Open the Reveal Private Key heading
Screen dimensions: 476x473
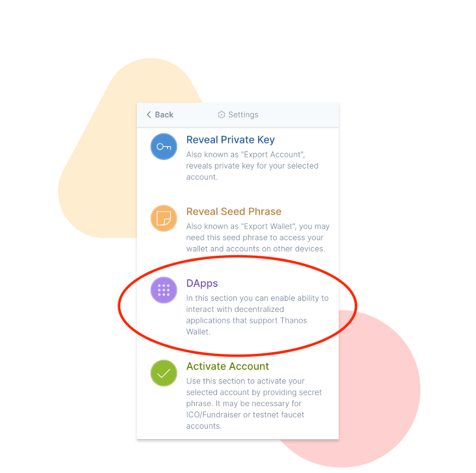click(x=231, y=140)
